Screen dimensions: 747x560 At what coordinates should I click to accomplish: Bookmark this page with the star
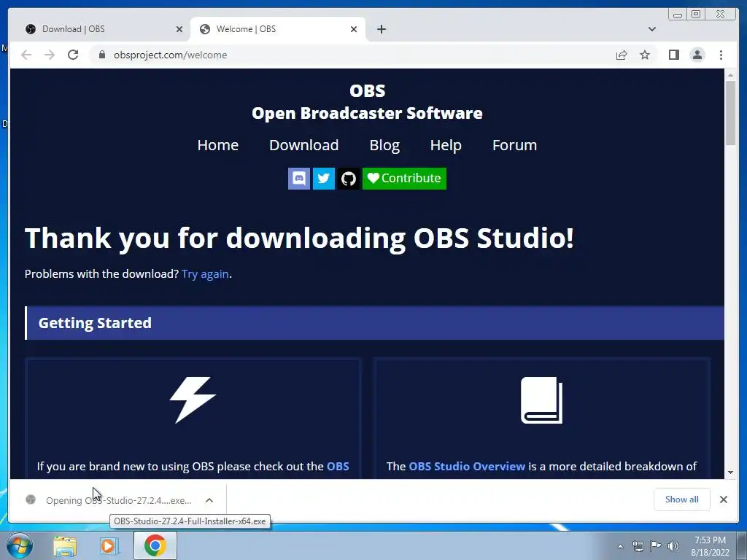(645, 55)
